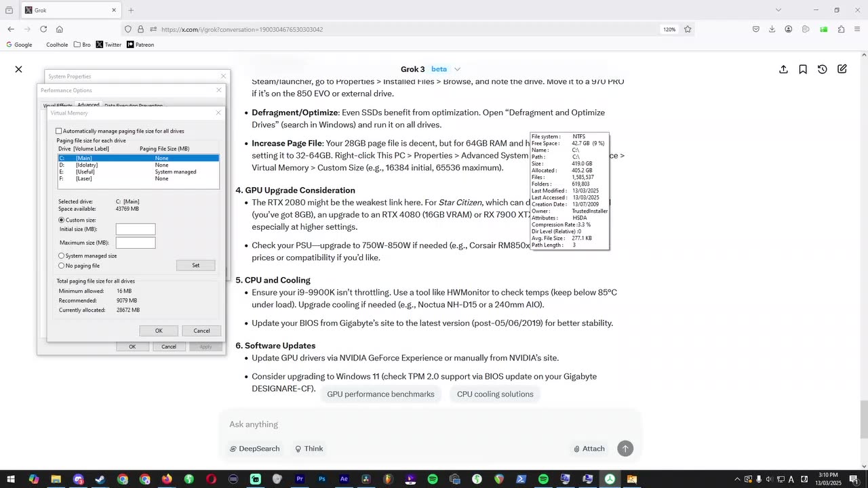Select drive C: [Main] in paging list
Viewport: 868px width, 488px height.
point(138,158)
